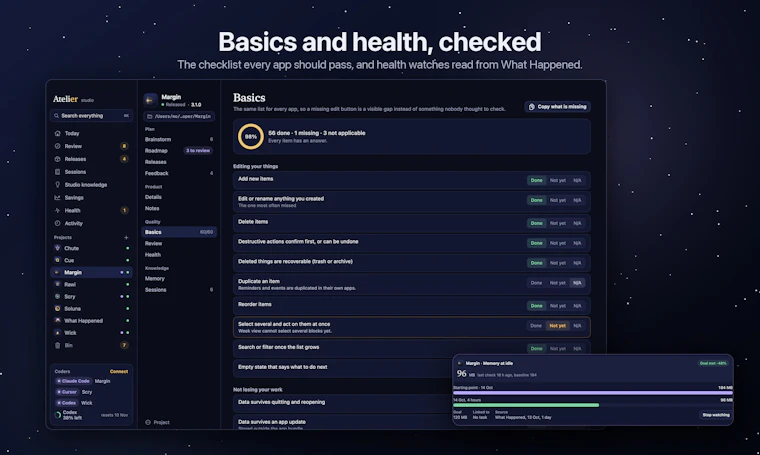Viewport: 760px width, 455px height.
Task: Click the Search everything field
Action: click(x=91, y=116)
